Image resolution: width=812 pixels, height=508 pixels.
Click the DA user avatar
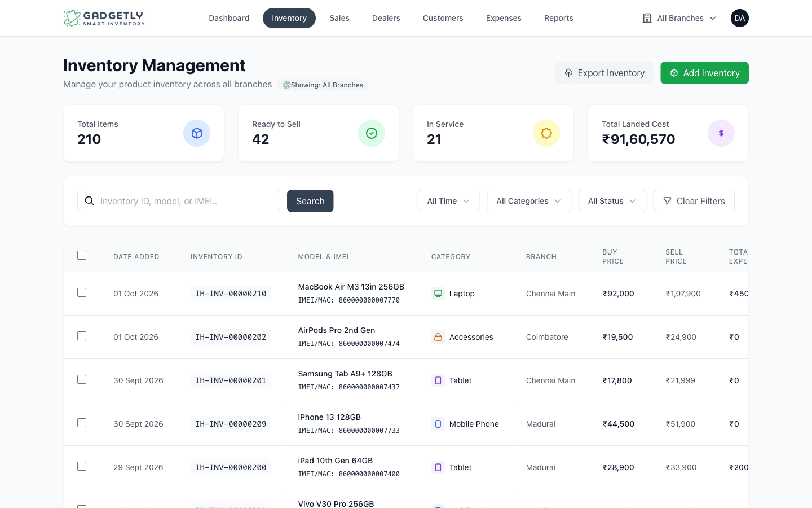740,18
